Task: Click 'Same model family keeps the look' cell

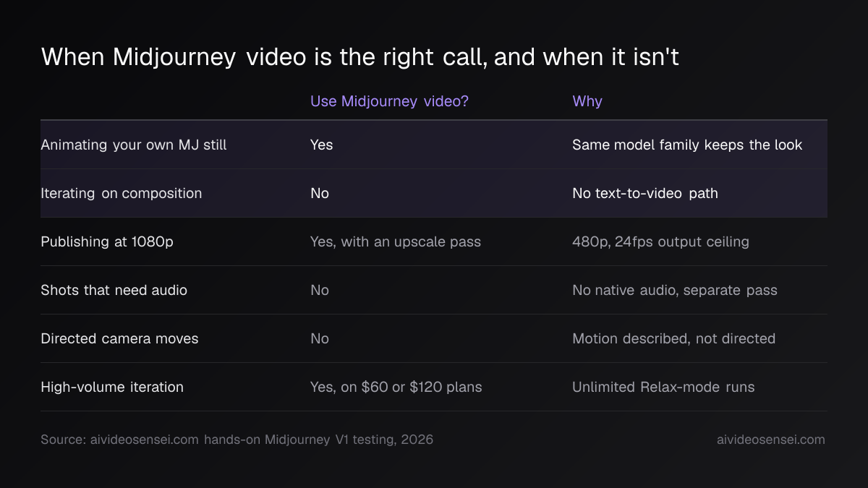Action: pyautogui.click(x=687, y=145)
